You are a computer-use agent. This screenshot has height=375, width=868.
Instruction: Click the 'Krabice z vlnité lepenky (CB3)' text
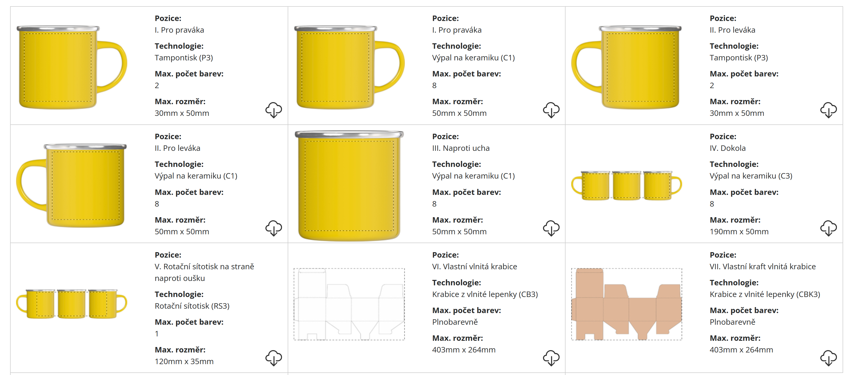[x=485, y=294]
